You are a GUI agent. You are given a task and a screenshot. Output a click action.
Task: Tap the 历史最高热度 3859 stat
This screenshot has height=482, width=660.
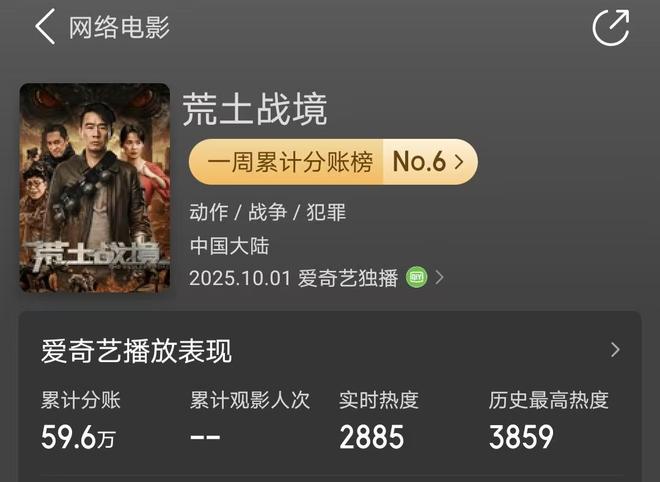(549, 420)
